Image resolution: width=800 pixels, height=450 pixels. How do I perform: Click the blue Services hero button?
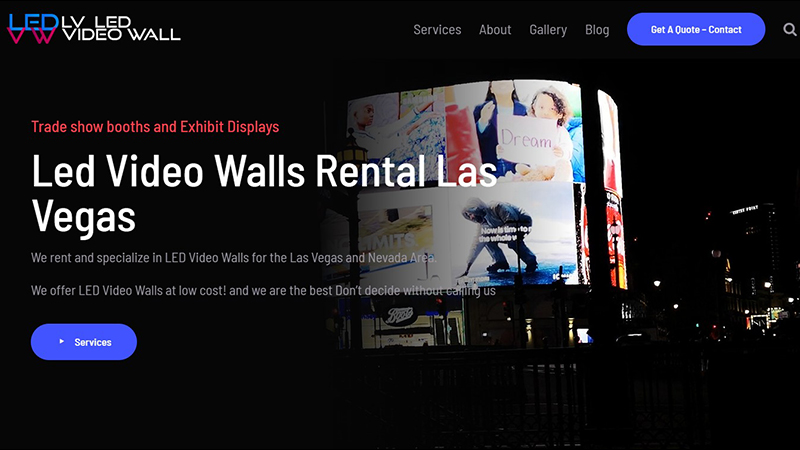click(84, 342)
